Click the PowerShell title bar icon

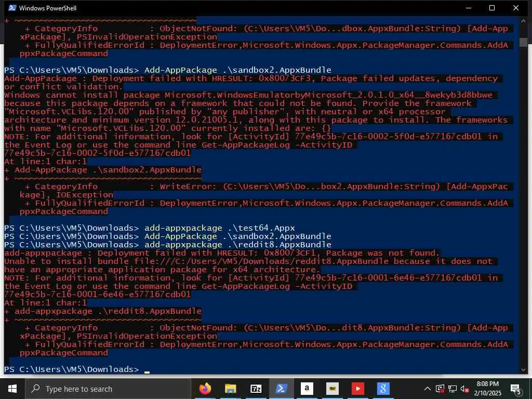(12, 8)
